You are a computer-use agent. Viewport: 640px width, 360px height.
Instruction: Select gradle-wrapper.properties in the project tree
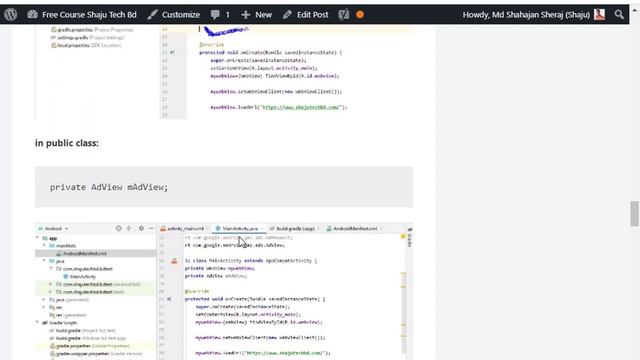point(96,354)
